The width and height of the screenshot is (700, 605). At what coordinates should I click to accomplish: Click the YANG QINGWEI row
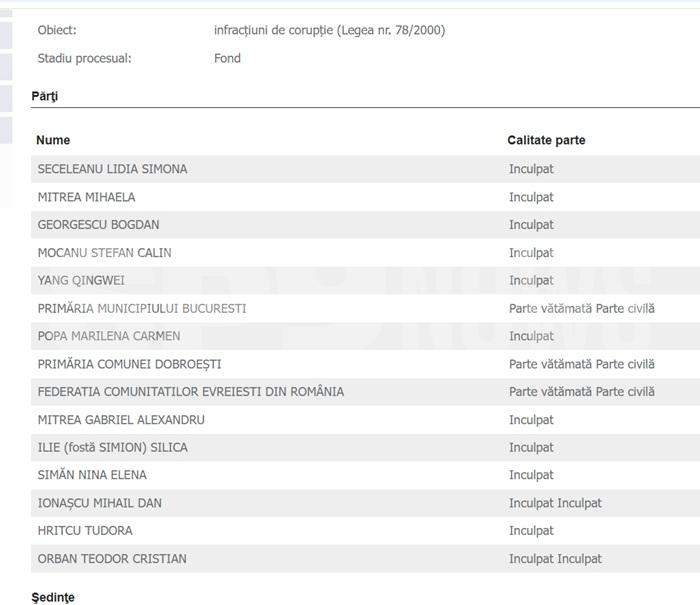pyautogui.click(x=80, y=281)
